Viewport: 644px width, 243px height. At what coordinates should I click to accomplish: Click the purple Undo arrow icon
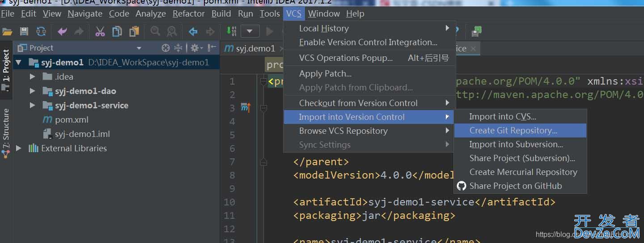point(62,31)
